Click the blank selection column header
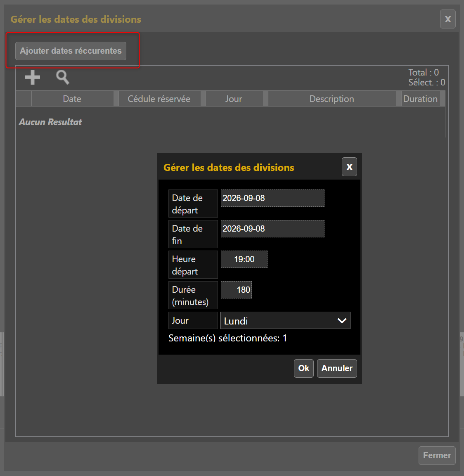Screen dimensions: 464x476 tap(24, 99)
